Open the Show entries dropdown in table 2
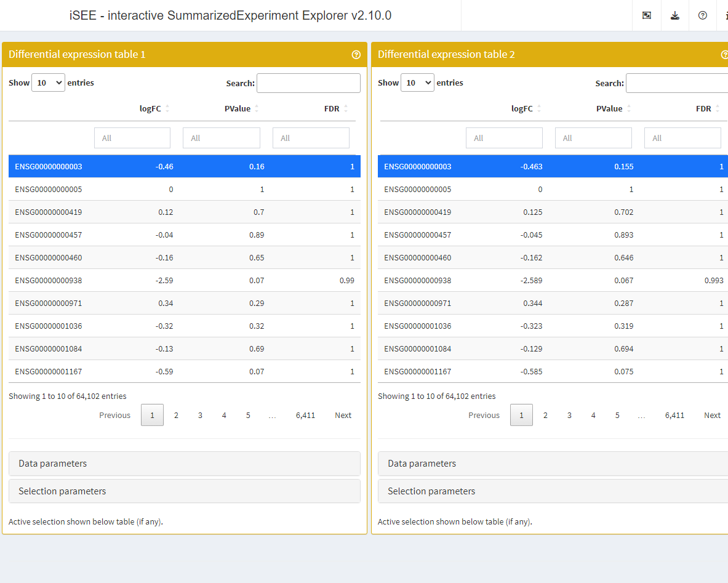 point(417,82)
